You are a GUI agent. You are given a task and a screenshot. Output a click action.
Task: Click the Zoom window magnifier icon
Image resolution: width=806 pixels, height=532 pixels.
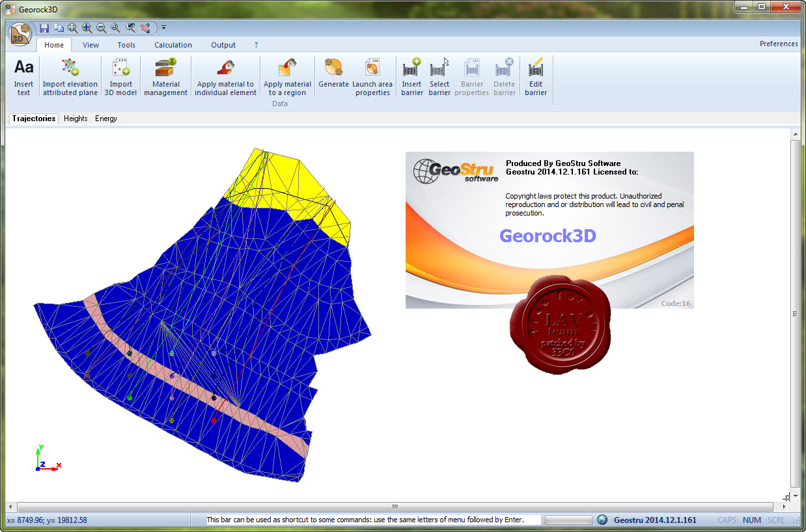pyautogui.click(x=116, y=27)
